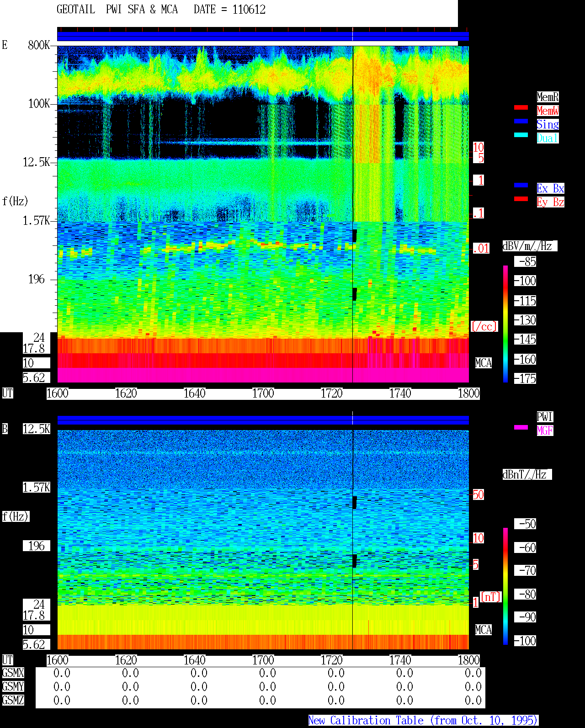Click the 800K frequency axis label
585x728 pixels.
click(x=39, y=45)
